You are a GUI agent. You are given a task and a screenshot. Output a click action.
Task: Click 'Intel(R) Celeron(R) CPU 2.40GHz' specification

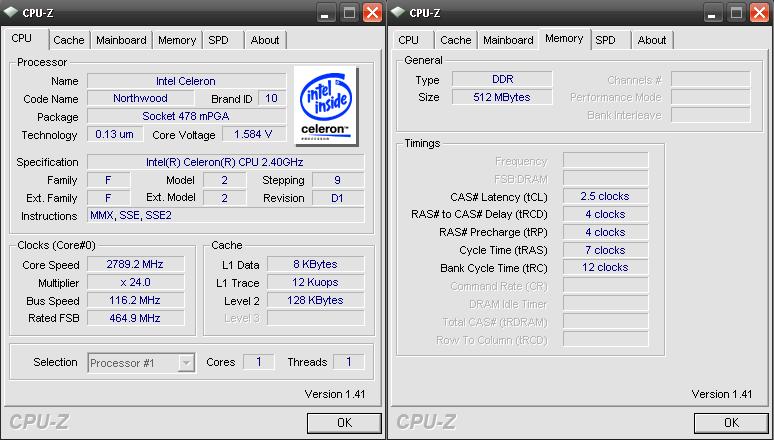[x=225, y=162]
